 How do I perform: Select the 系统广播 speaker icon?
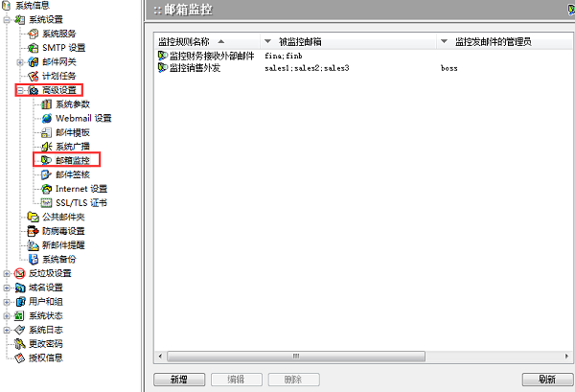47,146
